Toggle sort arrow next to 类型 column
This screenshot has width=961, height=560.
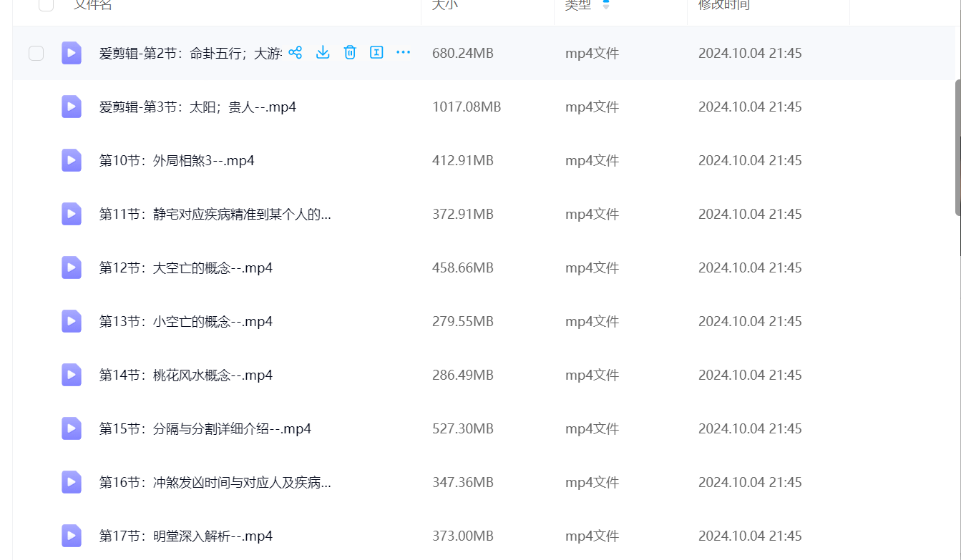[x=606, y=5]
